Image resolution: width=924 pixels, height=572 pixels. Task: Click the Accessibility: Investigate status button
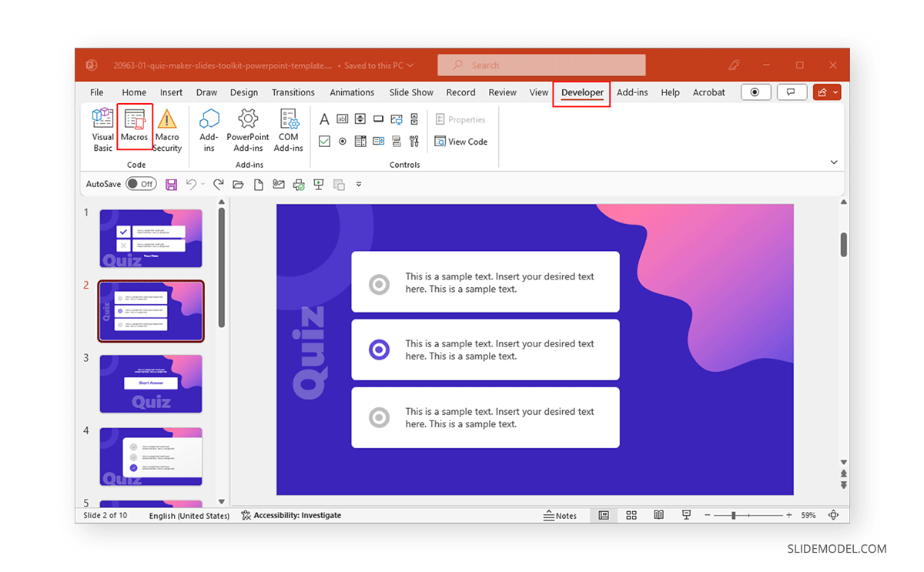291,515
